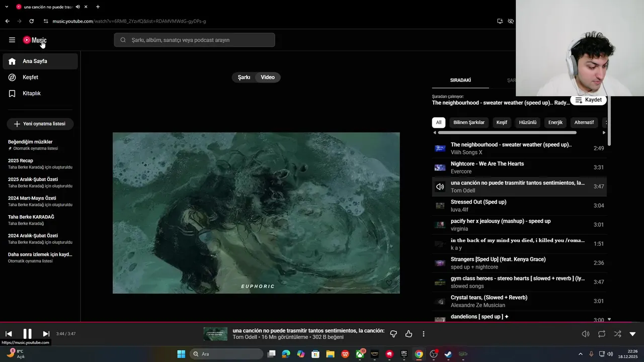Filter queue by Keşif chip
The height and width of the screenshot is (362, 644).
(x=502, y=122)
